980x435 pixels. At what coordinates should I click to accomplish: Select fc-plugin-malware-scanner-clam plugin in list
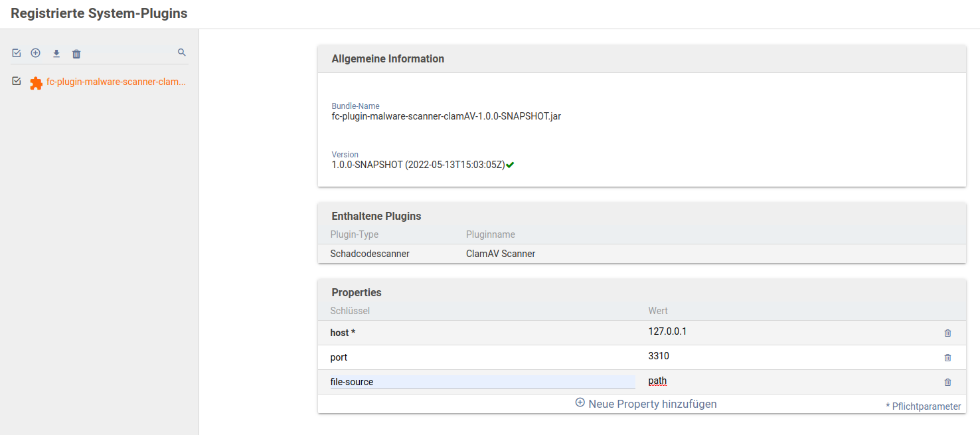click(116, 82)
